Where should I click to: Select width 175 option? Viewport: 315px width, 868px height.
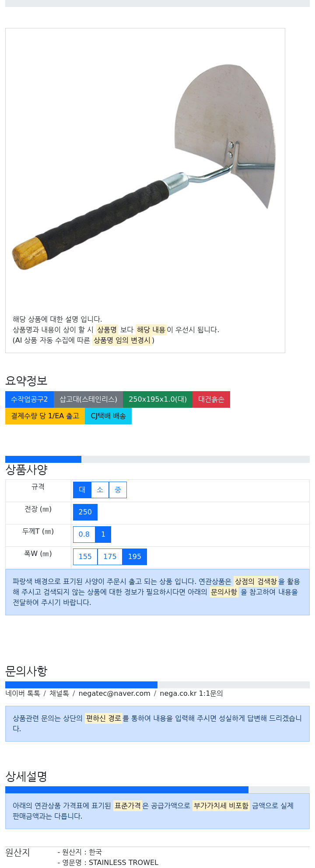[x=110, y=557]
